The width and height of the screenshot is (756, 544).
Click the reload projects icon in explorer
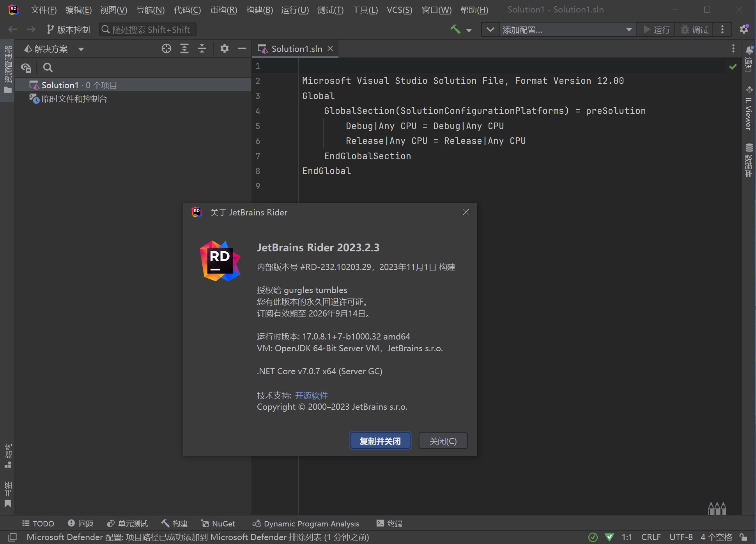(x=26, y=68)
